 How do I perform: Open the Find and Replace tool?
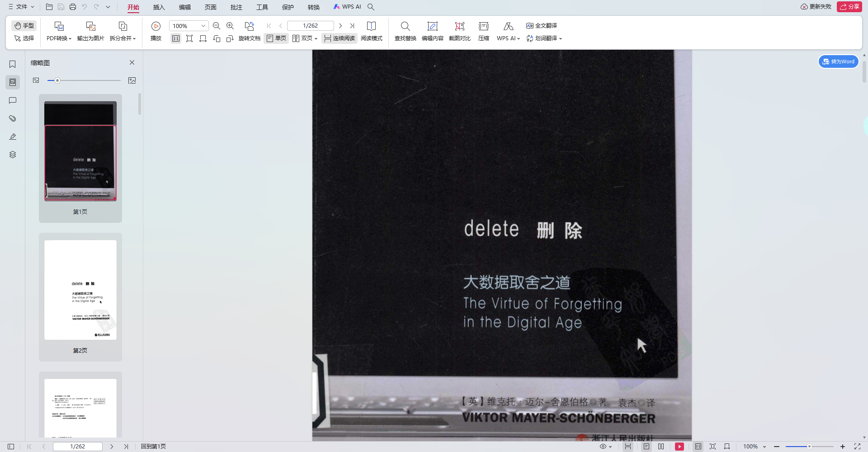(405, 26)
